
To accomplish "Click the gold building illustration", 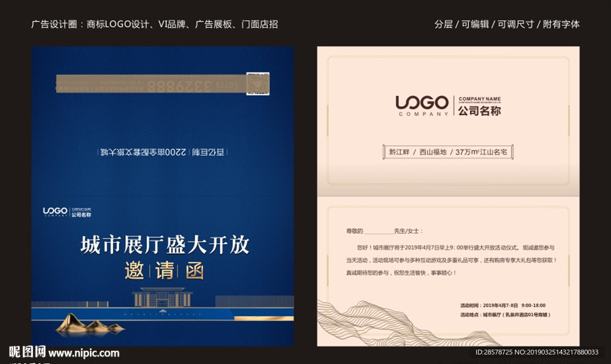I will 162,297.
